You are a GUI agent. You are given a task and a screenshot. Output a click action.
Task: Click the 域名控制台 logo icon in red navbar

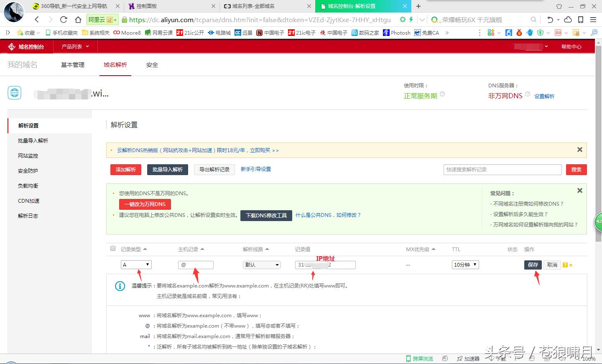12,46
